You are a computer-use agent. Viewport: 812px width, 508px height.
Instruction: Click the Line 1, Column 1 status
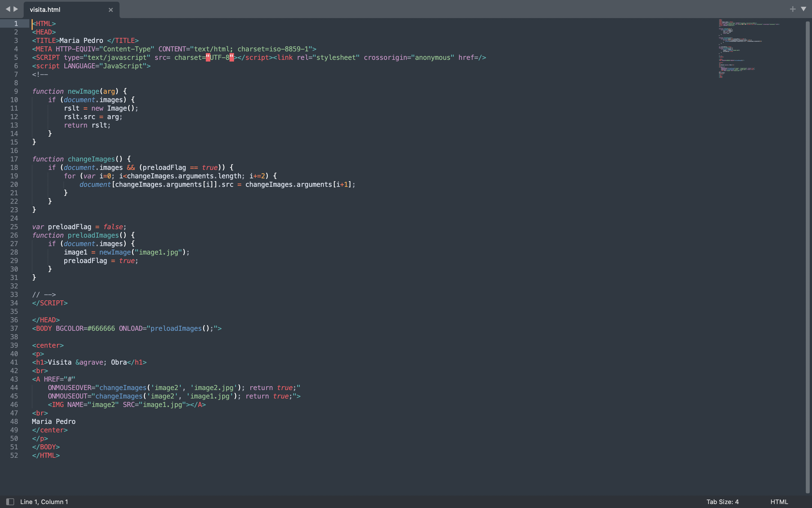44,502
